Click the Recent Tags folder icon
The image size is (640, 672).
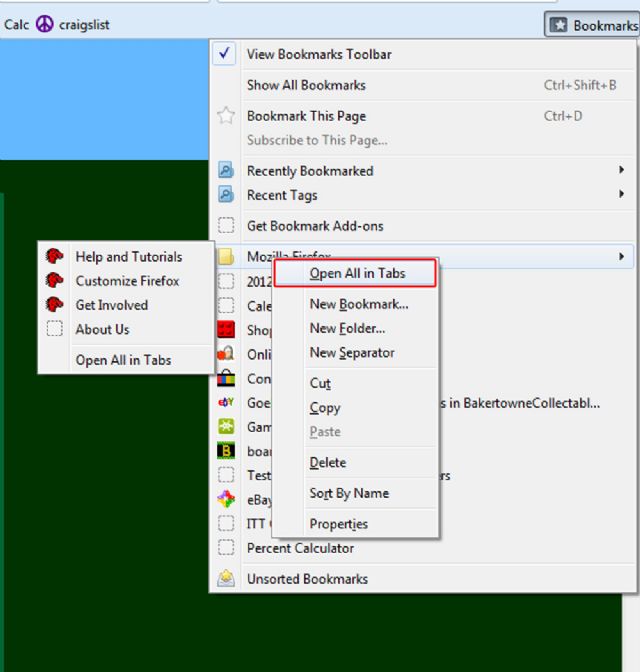point(226,195)
